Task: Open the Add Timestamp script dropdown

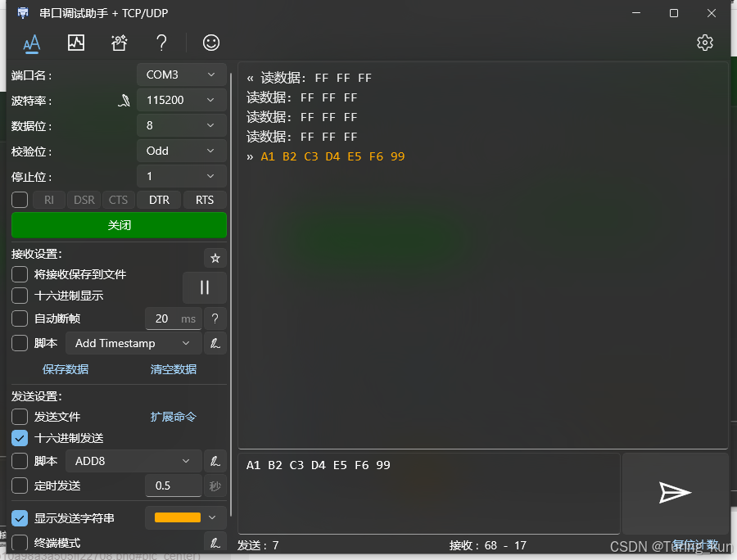Action: click(133, 343)
